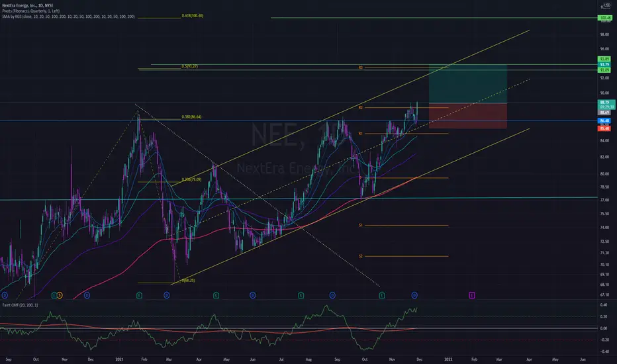This screenshot has width=617, height=364.
Task: Open the earnings marker in late January 2021
Action: click(x=139, y=295)
